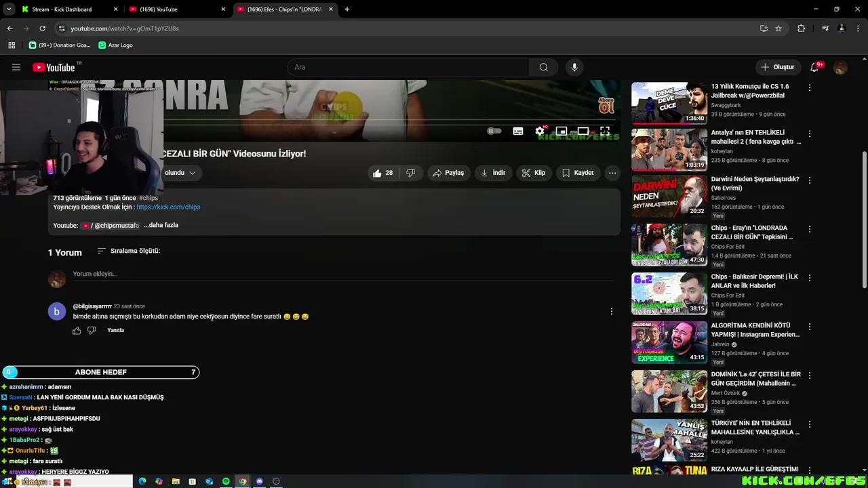The height and width of the screenshot is (488, 868).
Task: Open comment options three-dot menu
Action: tap(611, 311)
